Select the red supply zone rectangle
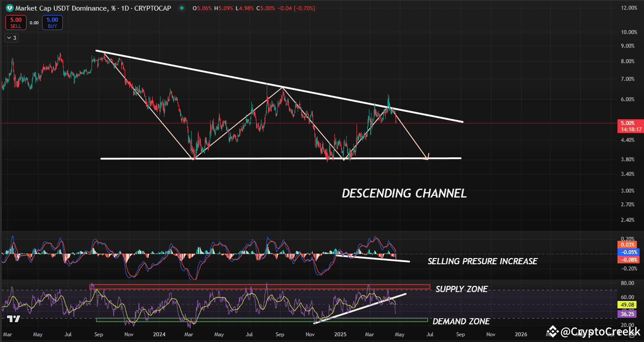644x342 pixels. tap(260, 287)
